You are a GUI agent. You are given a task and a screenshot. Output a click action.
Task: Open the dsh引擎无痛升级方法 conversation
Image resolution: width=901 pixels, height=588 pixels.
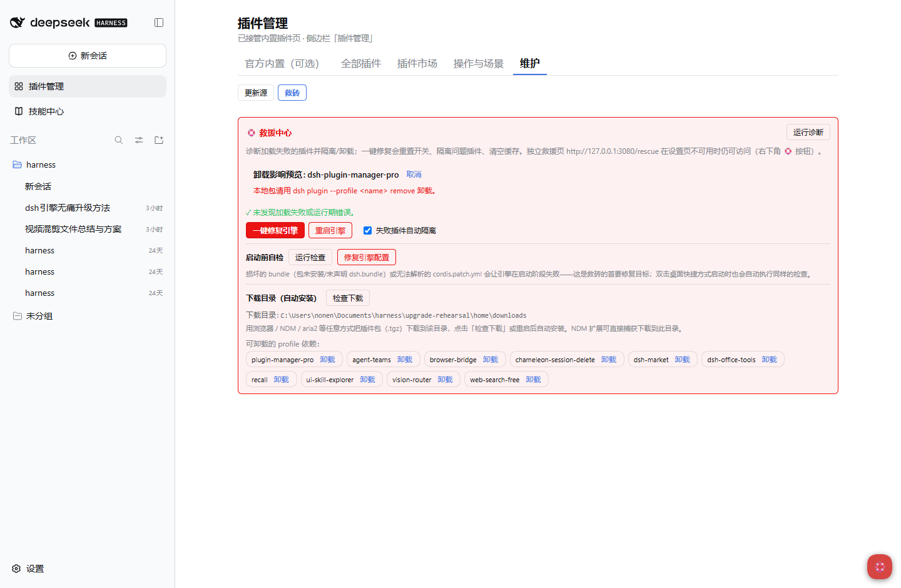click(x=88, y=208)
